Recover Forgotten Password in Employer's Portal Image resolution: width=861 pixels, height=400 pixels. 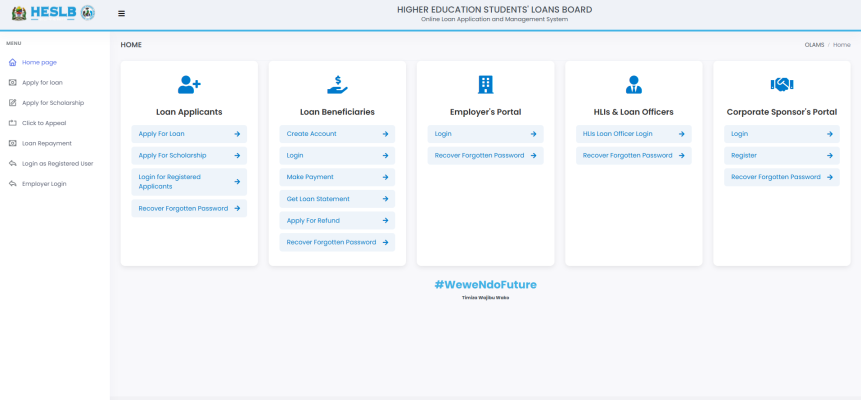[479, 155]
